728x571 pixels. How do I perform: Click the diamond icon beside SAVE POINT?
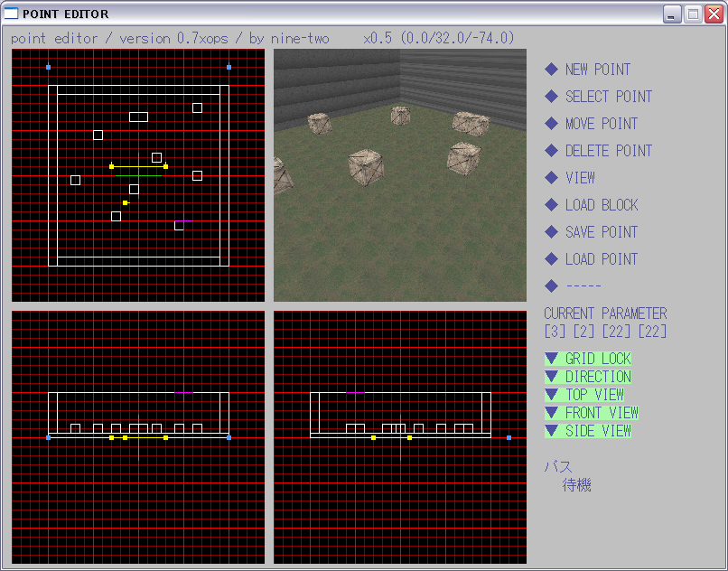[551, 232]
